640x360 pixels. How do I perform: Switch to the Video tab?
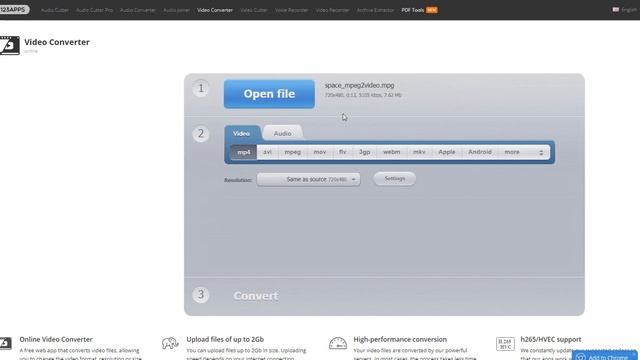(x=242, y=133)
